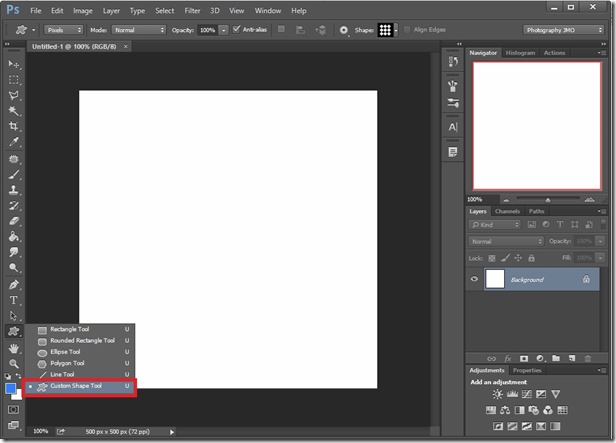
Task: Select the Eraser tool
Action: pyautogui.click(x=14, y=221)
